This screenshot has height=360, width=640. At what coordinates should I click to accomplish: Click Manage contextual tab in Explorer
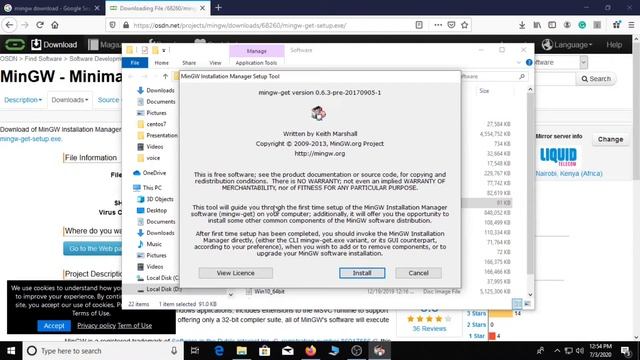coord(257,51)
